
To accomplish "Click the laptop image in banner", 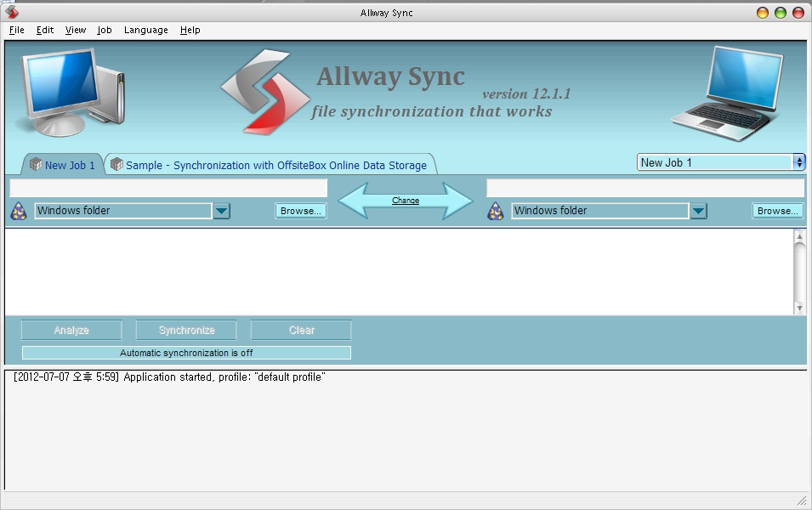I will pos(730,93).
